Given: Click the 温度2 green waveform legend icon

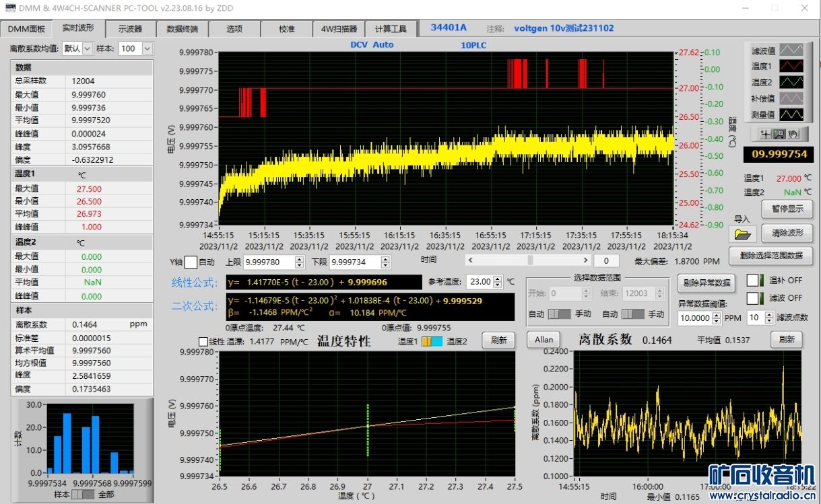Looking at the screenshot, I should 791,82.
